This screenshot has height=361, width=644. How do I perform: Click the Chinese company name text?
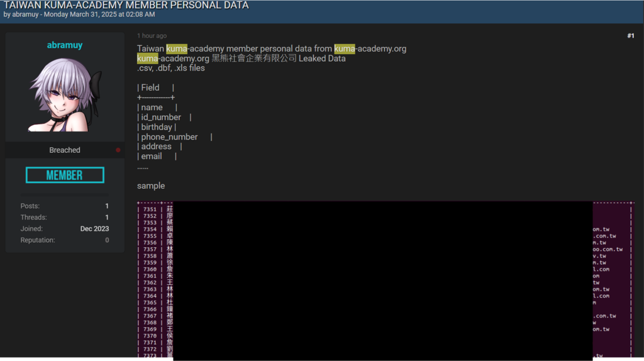tap(254, 58)
